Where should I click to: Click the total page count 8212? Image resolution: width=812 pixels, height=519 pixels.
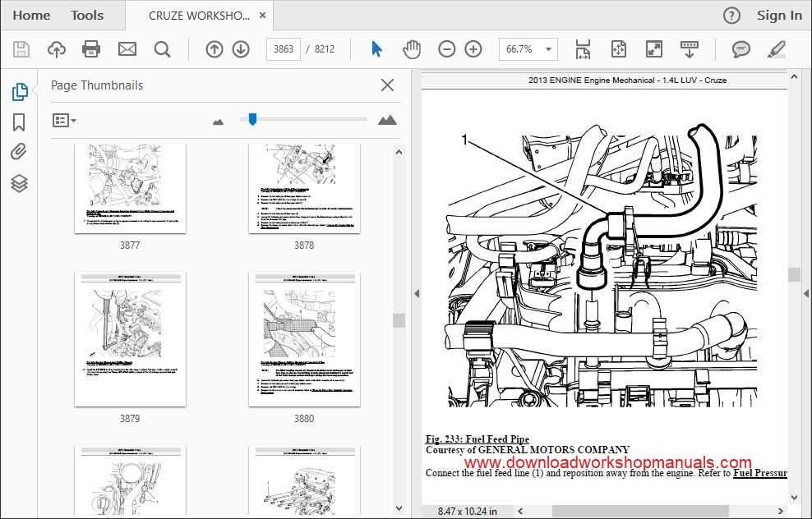325,49
